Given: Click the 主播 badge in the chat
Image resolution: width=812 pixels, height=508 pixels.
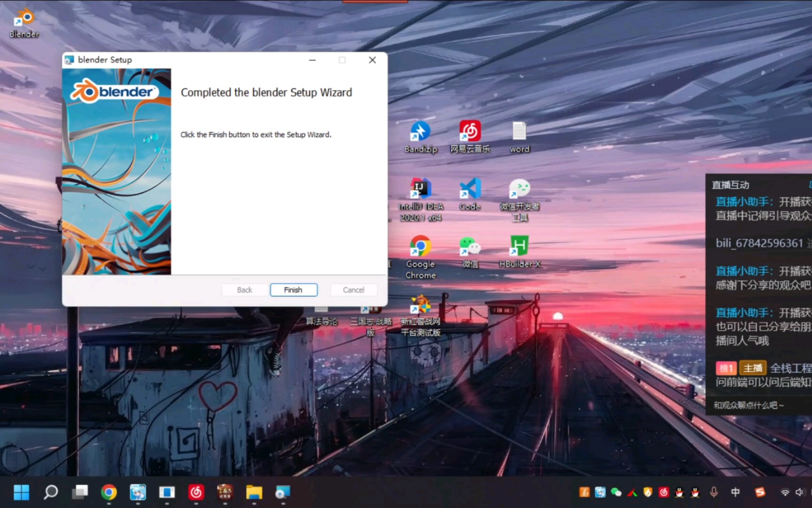Looking at the screenshot, I should click(753, 368).
